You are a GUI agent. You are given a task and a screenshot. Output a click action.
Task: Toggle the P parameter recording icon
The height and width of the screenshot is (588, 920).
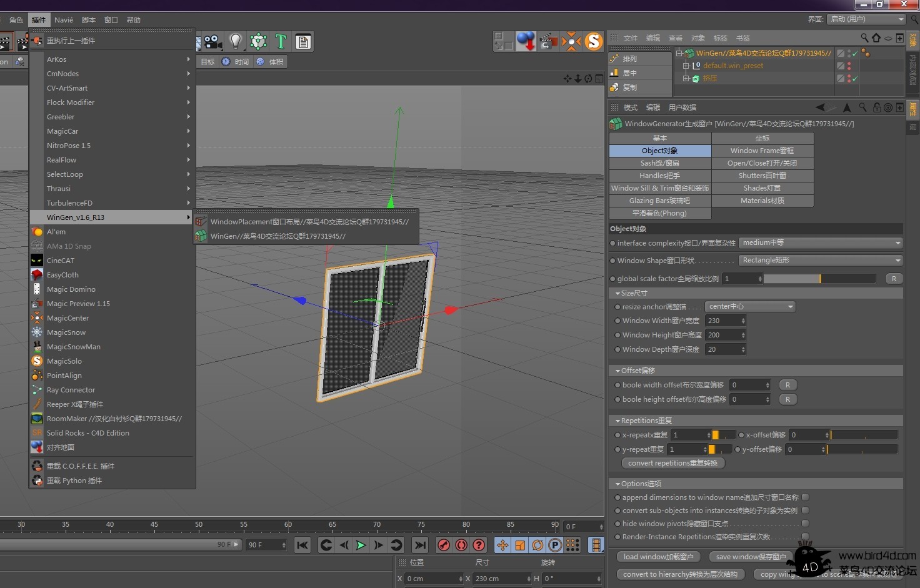(x=554, y=545)
